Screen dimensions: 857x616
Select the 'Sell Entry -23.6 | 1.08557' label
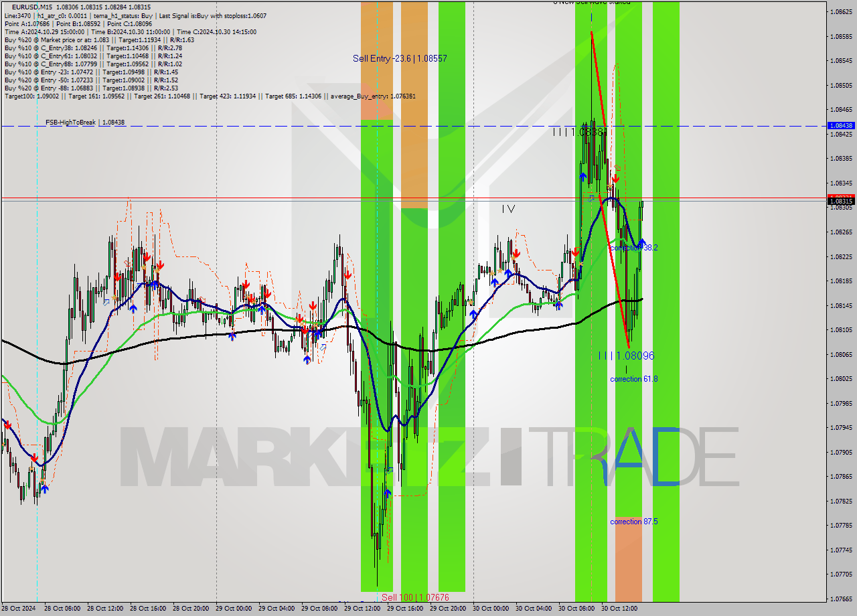pyautogui.click(x=400, y=58)
